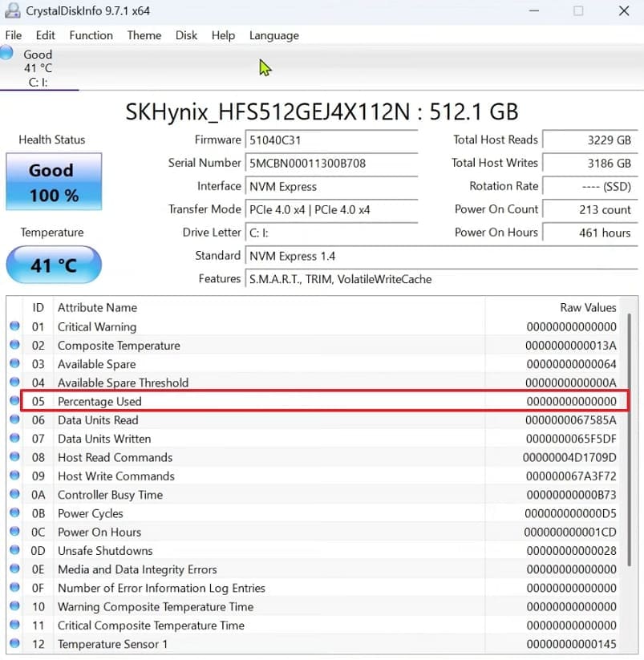Open the Help menu

(223, 35)
